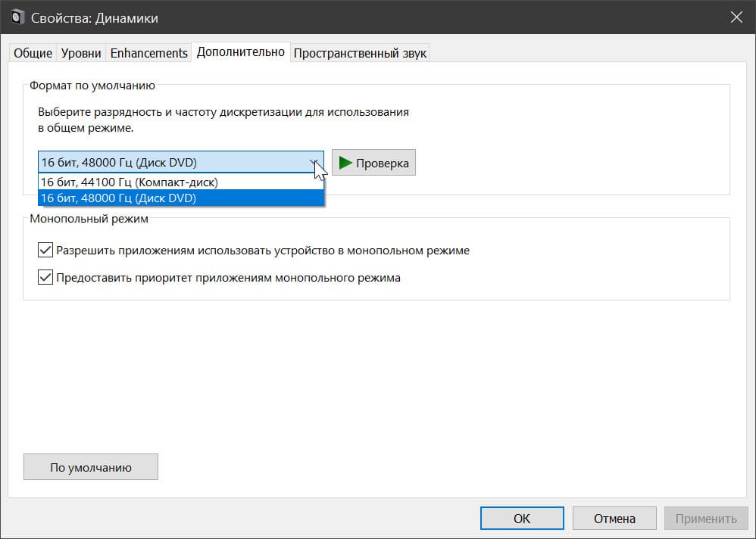
Task: Cancel with the Отмена button
Action: click(614, 519)
